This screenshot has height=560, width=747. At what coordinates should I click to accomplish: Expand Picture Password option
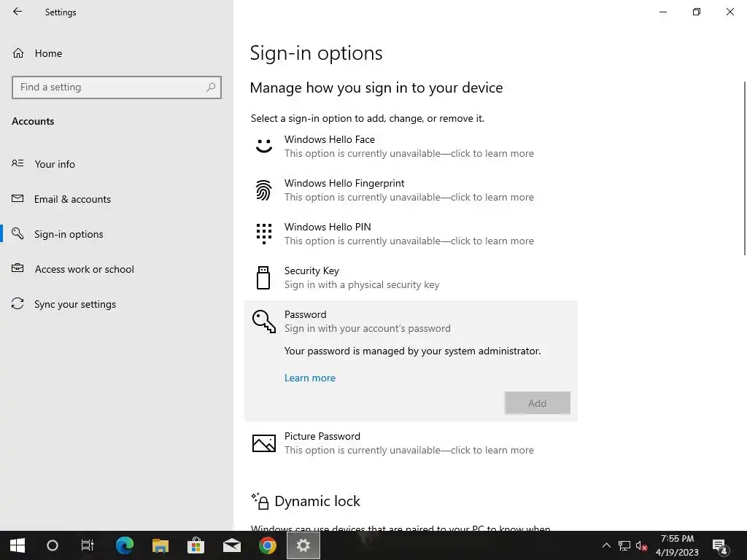pos(411,443)
